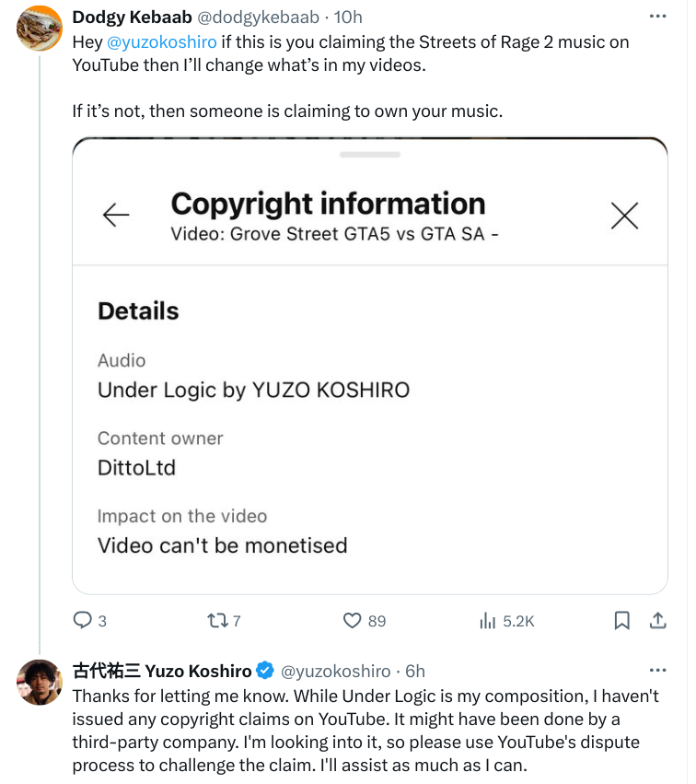The width and height of the screenshot is (696, 784).
Task: Retweet Dodgy Kebaab's tweet
Action: (x=217, y=621)
